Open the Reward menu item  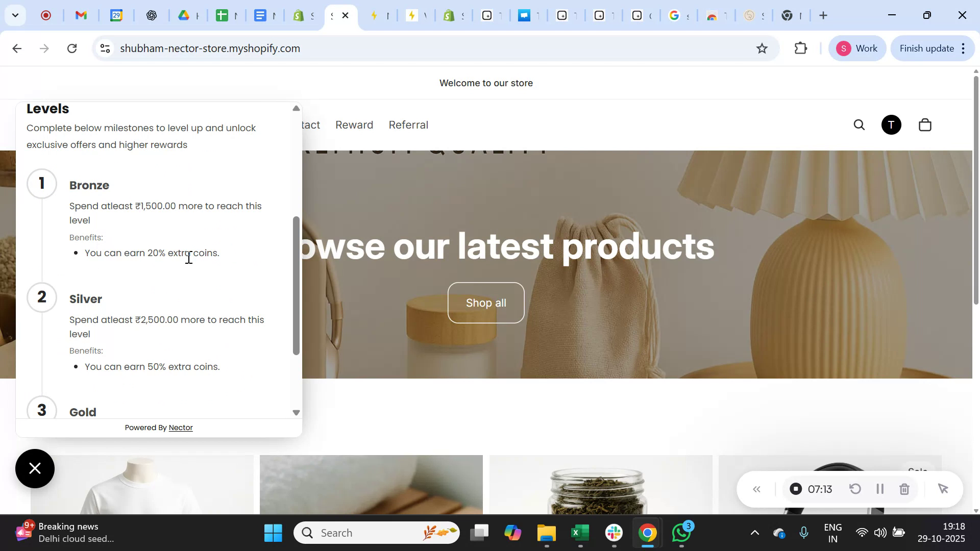point(354,124)
